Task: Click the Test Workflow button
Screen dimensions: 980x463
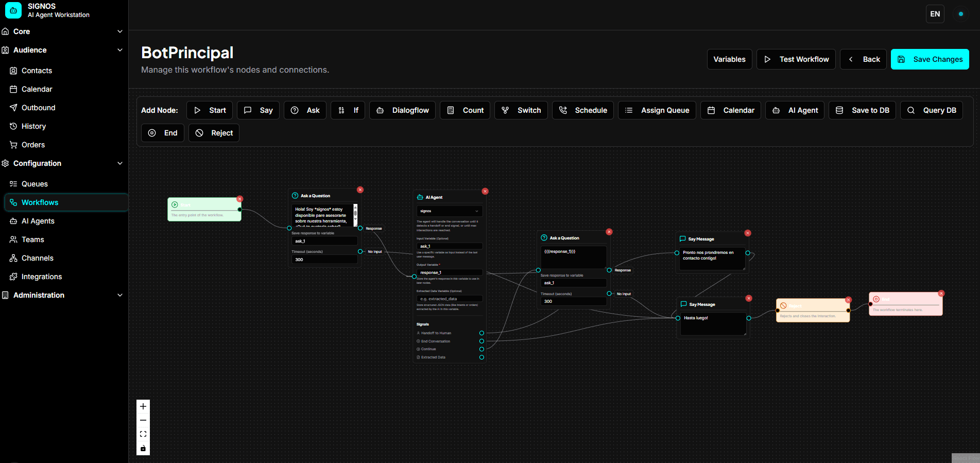Action: [796, 59]
